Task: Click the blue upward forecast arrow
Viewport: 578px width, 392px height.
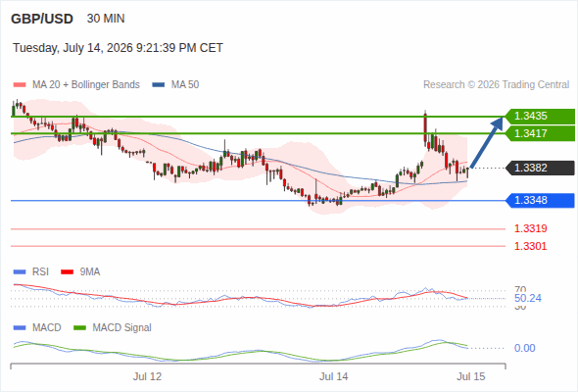Action: click(487, 142)
